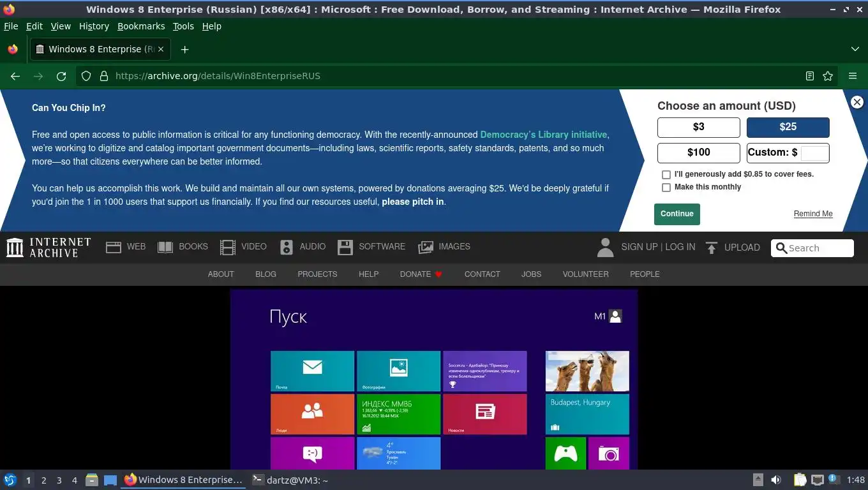Screen dimensions: 868x490
Task: Tick the add $0.85 to cover fees checkbox
Action: pyautogui.click(x=666, y=174)
